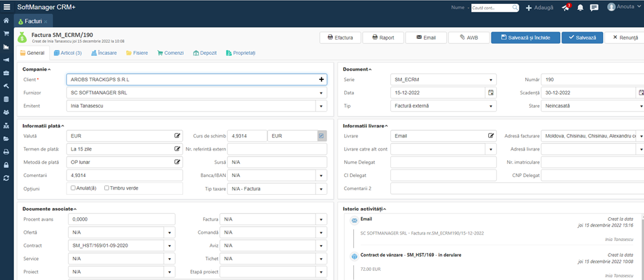Toggle the Timbru verde checkbox

pyautogui.click(x=107, y=188)
